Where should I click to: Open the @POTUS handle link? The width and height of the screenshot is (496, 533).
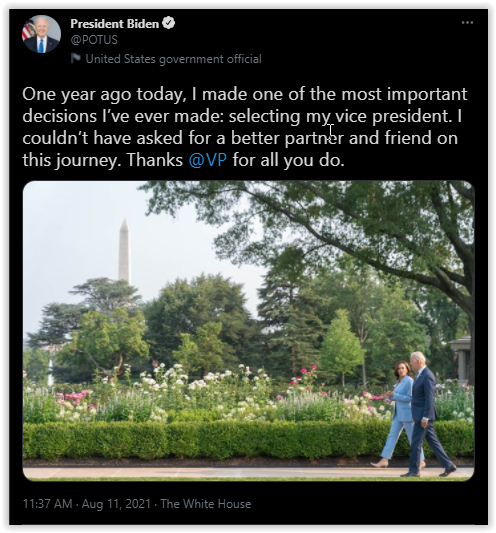[x=94, y=40]
